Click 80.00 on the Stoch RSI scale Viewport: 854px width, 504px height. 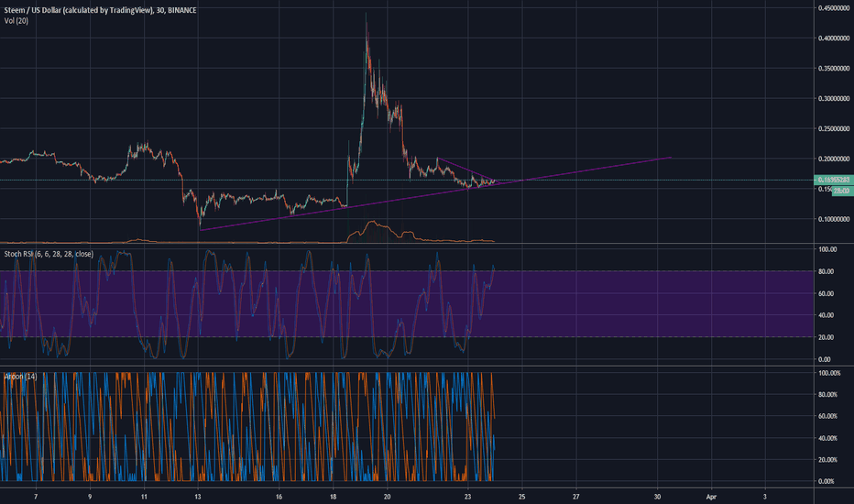pyautogui.click(x=826, y=271)
